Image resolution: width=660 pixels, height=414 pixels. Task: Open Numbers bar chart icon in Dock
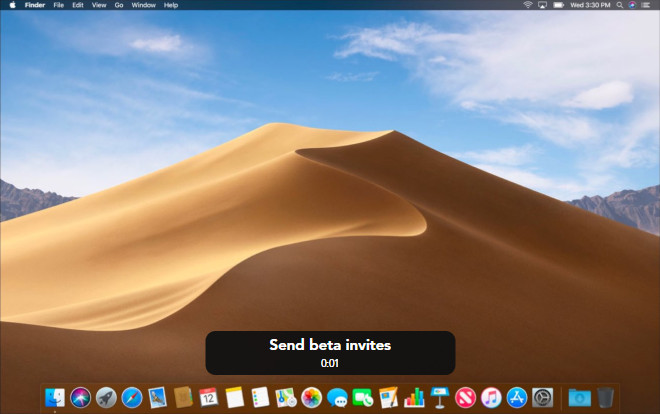pyautogui.click(x=414, y=398)
